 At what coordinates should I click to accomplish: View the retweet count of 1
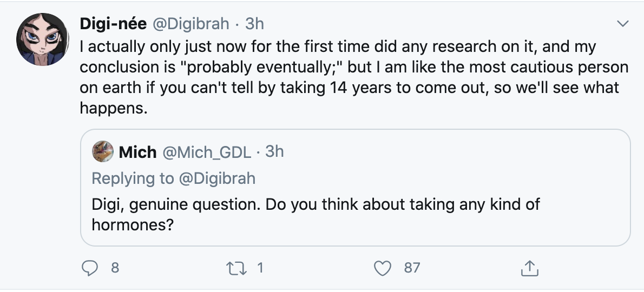pyautogui.click(x=260, y=268)
